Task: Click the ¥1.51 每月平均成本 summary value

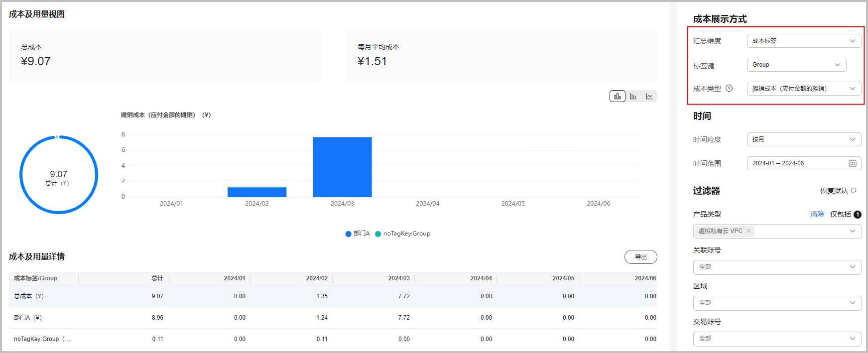Action: coord(372,61)
